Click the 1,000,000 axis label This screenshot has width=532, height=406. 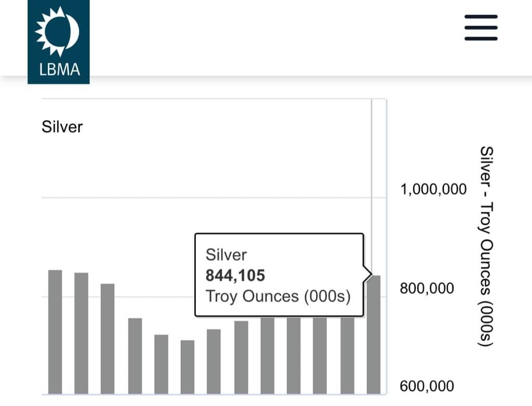(x=433, y=190)
